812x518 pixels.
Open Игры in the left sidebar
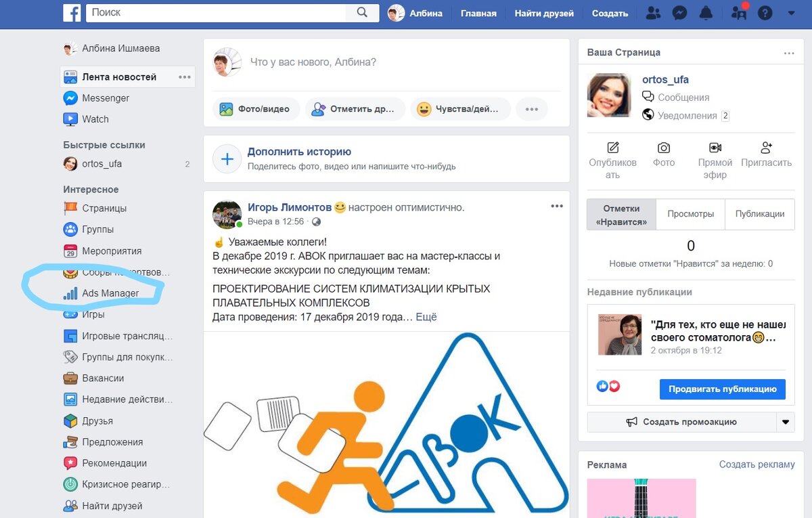coord(84,315)
